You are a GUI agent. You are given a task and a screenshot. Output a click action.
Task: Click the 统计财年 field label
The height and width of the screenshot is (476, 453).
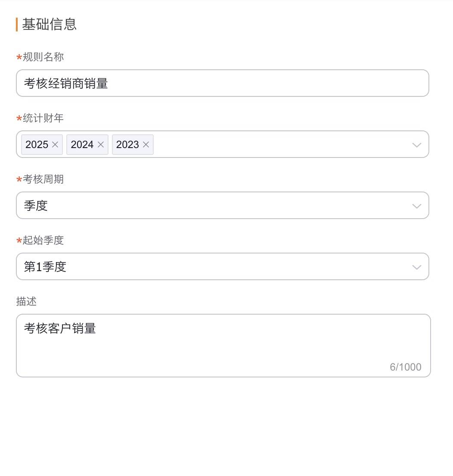point(43,118)
